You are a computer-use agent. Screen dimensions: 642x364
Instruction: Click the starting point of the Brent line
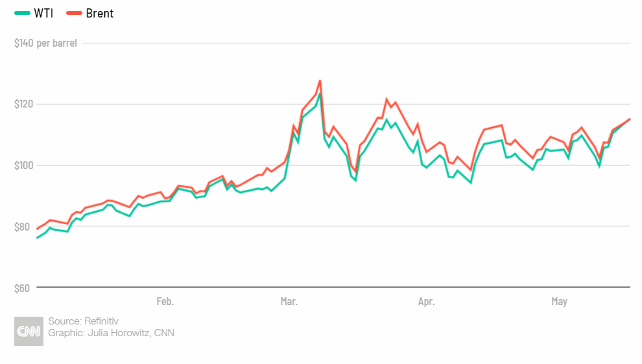[x=37, y=229]
